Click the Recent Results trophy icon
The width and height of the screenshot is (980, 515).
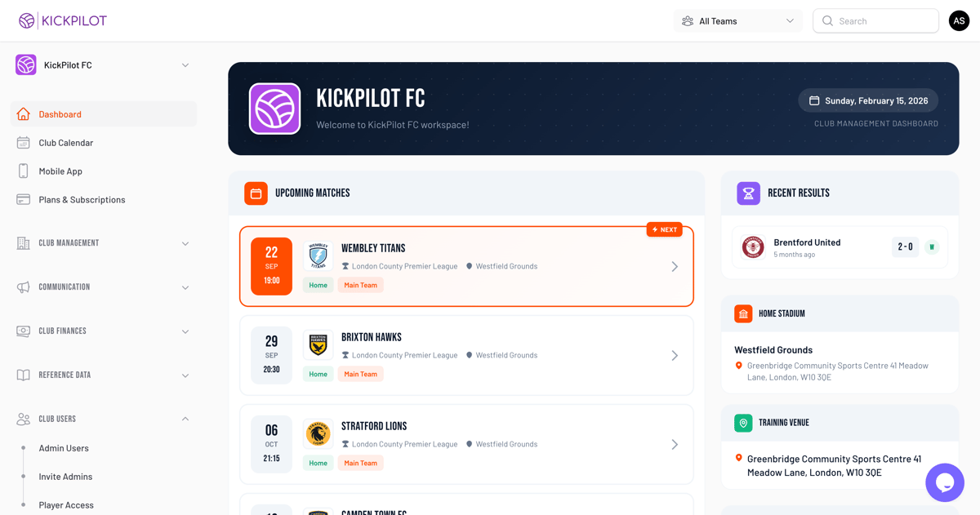pyautogui.click(x=748, y=193)
